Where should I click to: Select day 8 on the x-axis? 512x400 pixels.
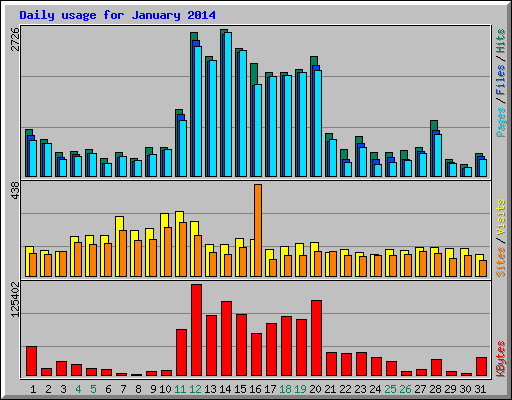(138, 389)
